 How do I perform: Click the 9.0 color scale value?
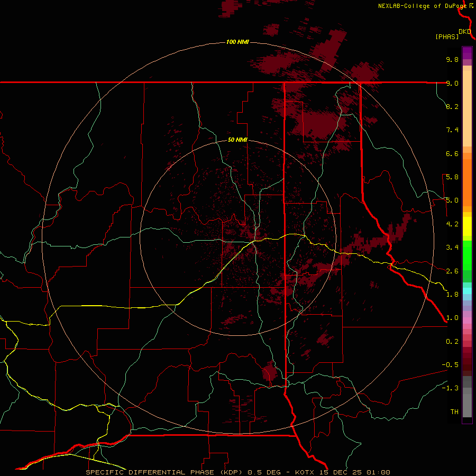(x=452, y=83)
